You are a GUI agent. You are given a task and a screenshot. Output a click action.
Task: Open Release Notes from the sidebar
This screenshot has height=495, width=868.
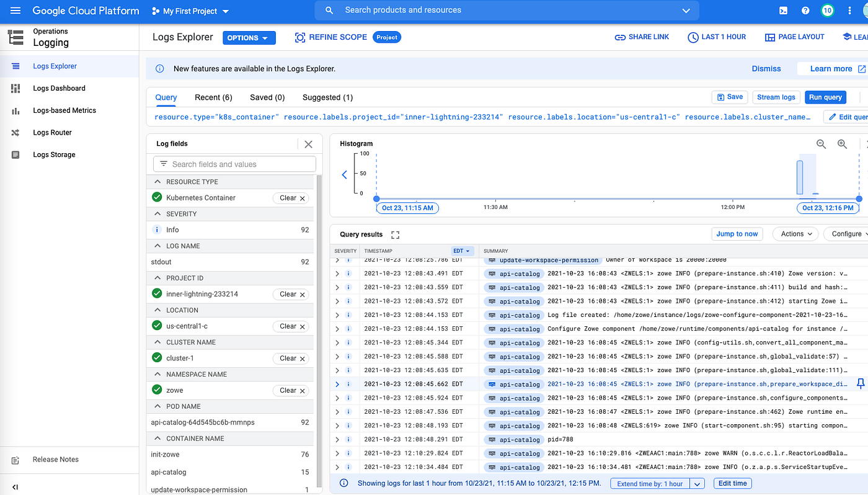pyautogui.click(x=56, y=460)
